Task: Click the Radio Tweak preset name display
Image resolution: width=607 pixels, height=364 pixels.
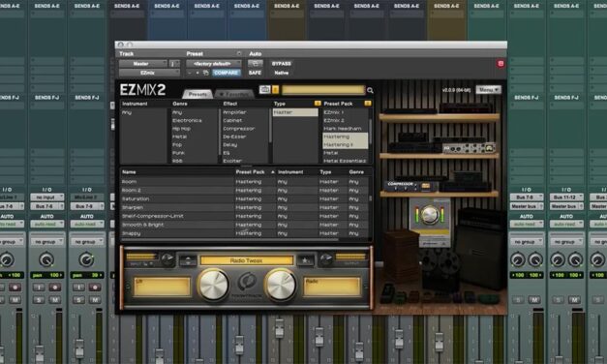Action: (x=246, y=260)
